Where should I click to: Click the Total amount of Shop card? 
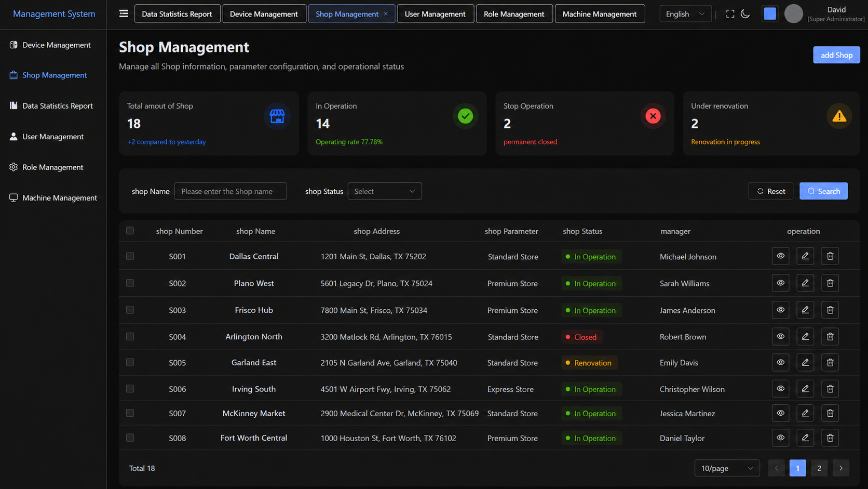tap(209, 124)
